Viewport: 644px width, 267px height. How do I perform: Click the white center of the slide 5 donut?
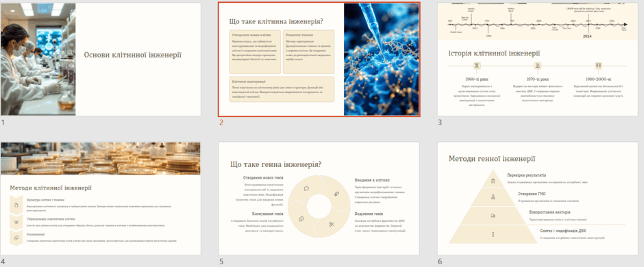[x=319, y=206]
